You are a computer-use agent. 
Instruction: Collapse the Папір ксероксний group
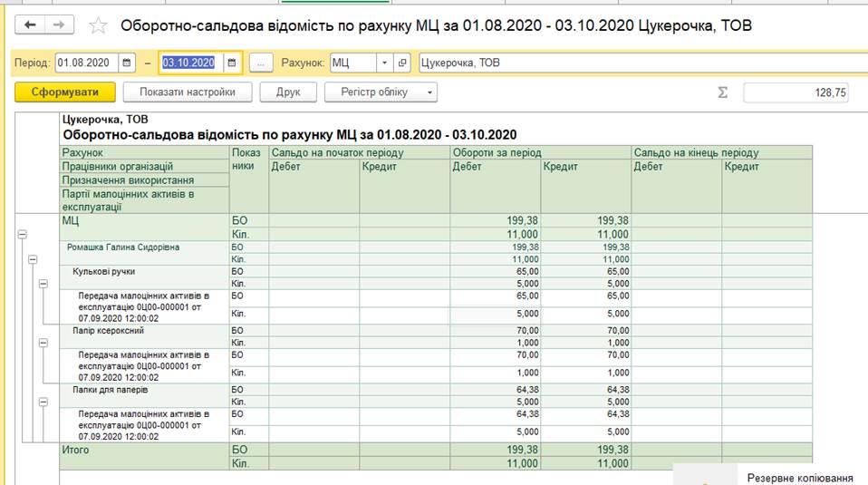click(x=43, y=344)
